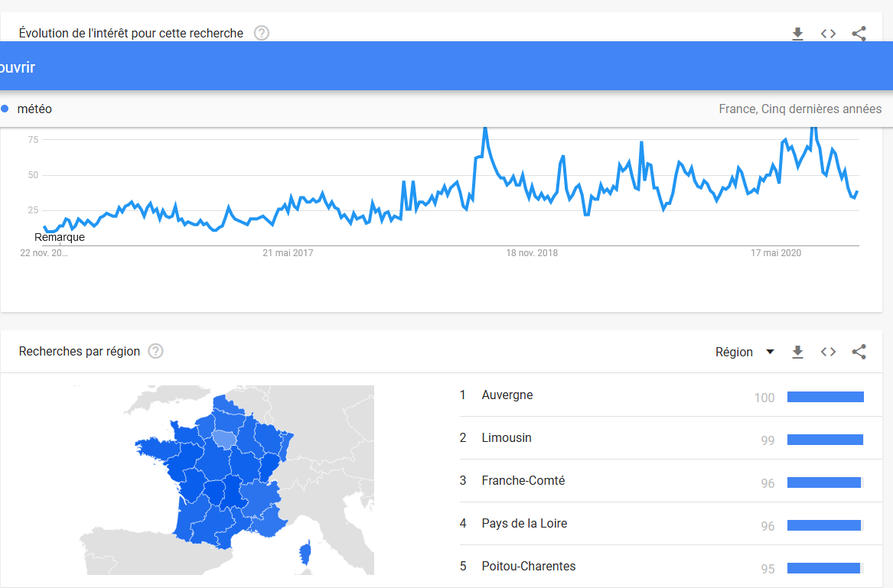
Task: Select Auvergne in the region ranking
Action: [x=507, y=395]
